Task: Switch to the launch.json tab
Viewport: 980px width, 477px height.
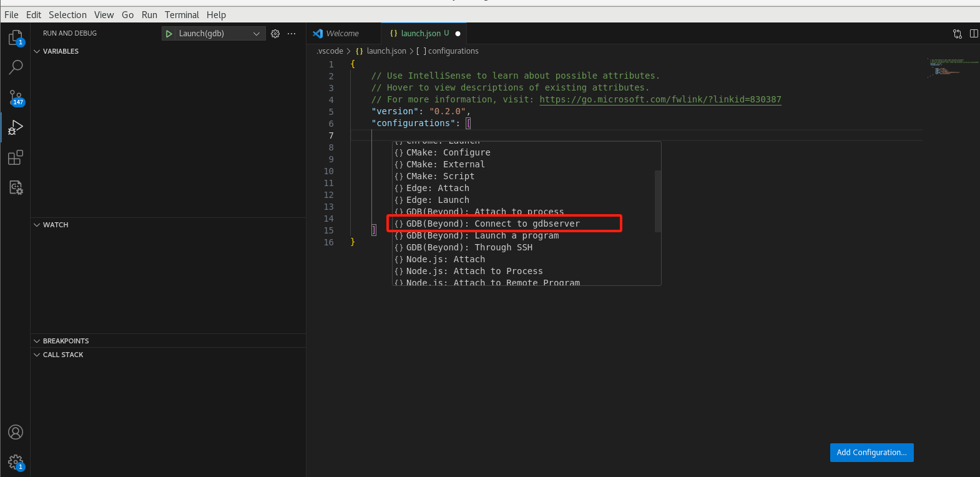Action: click(x=424, y=34)
